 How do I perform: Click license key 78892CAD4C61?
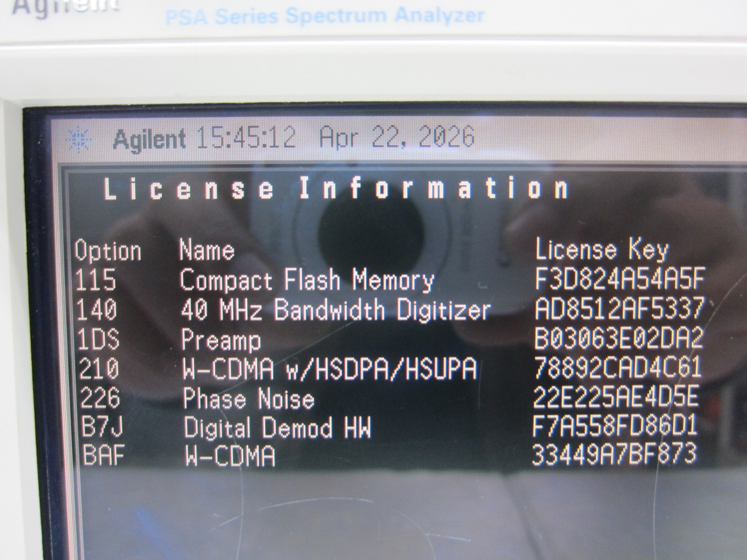click(x=617, y=367)
